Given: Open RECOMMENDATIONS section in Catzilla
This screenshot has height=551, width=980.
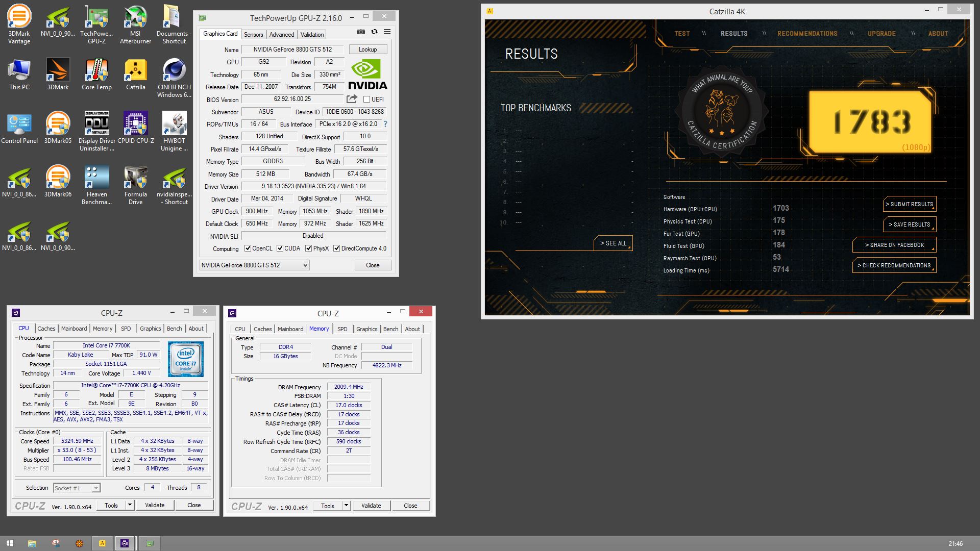Looking at the screenshot, I should 807,34.
